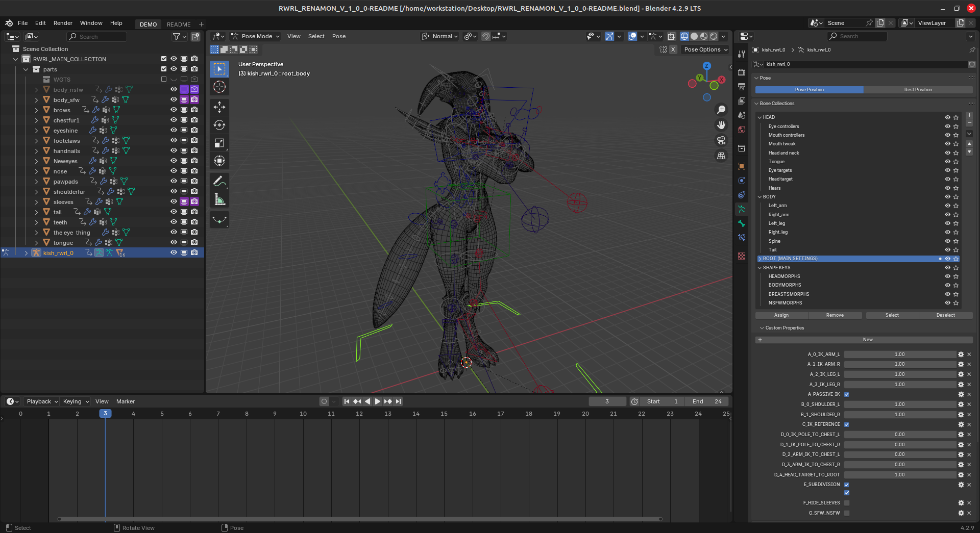Select the Measure tool

(219, 199)
